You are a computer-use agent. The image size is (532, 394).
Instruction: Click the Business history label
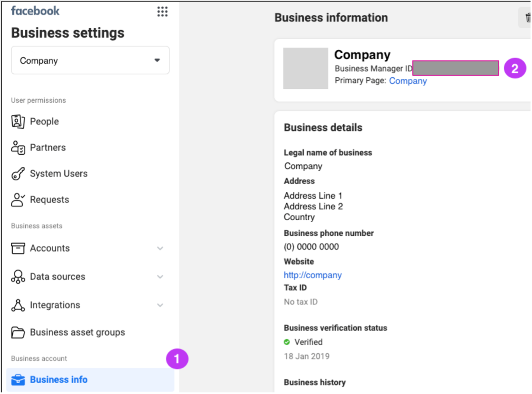pyautogui.click(x=315, y=383)
